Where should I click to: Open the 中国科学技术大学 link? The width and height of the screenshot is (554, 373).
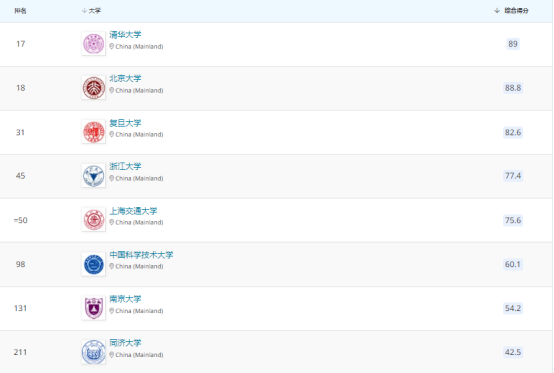(141, 255)
